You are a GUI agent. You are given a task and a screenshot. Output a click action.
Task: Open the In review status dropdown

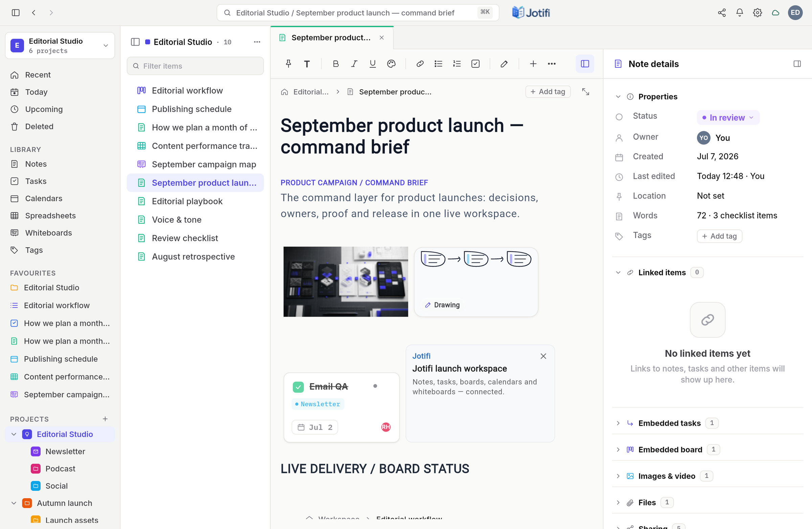[728, 118]
